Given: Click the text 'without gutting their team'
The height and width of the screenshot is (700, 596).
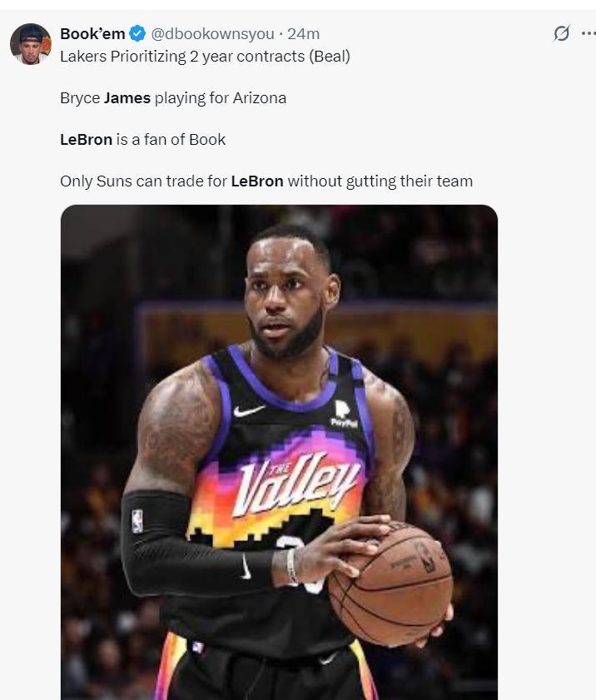Looking at the screenshot, I should (380, 181).
